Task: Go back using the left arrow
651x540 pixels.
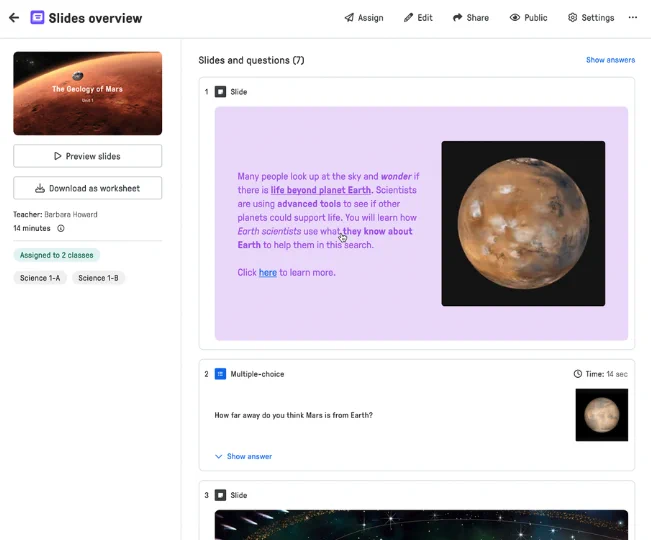Action: click(14, 18)
